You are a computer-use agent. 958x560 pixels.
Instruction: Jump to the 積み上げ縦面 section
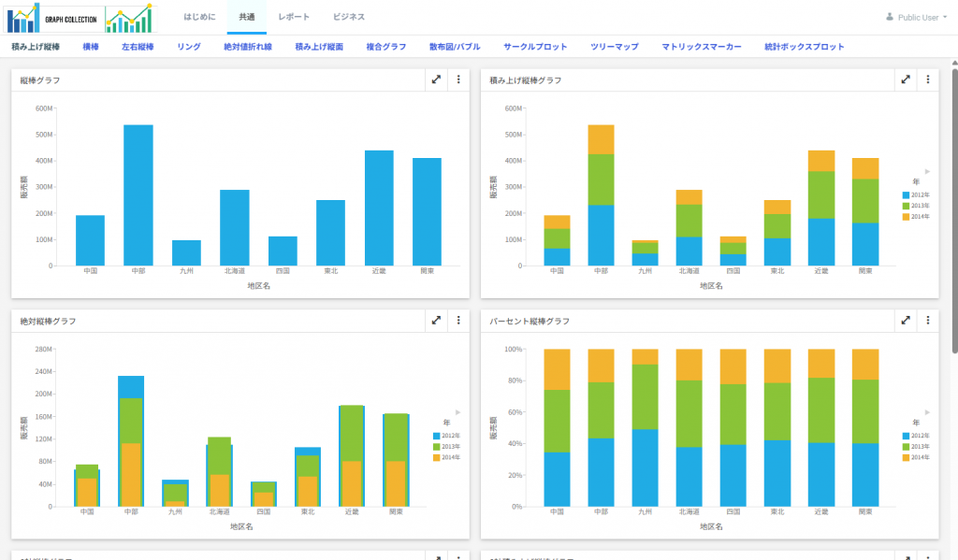click(319, 47)
